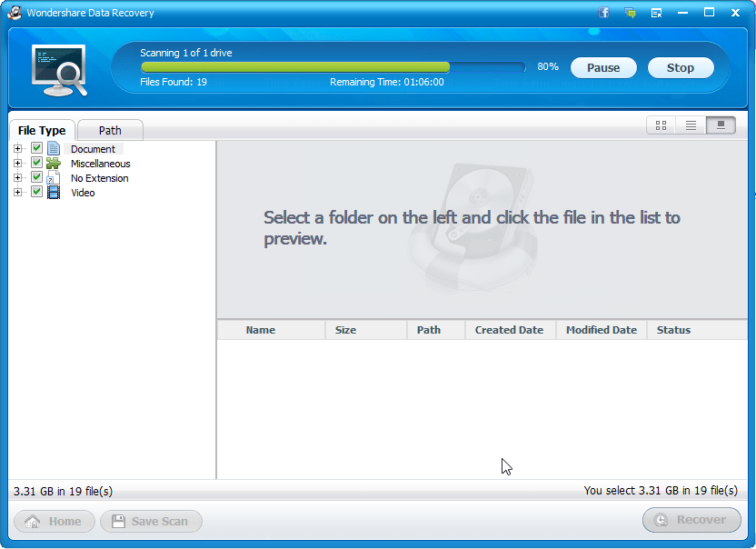
Task: Click the "Remaining Time: 01:06:00" text
Action: click(x=387, y=82)
